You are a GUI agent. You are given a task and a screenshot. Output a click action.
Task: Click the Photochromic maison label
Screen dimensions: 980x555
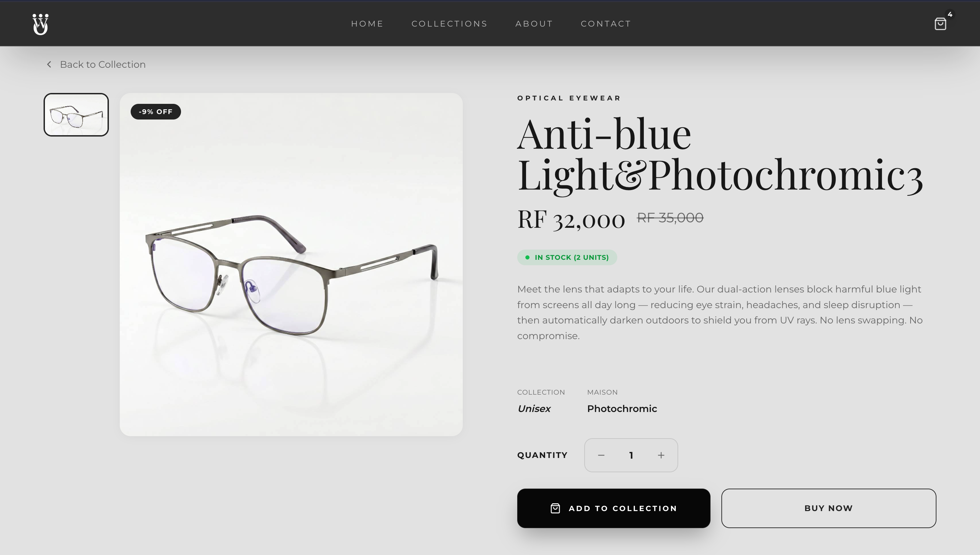(x=622, y=409)
